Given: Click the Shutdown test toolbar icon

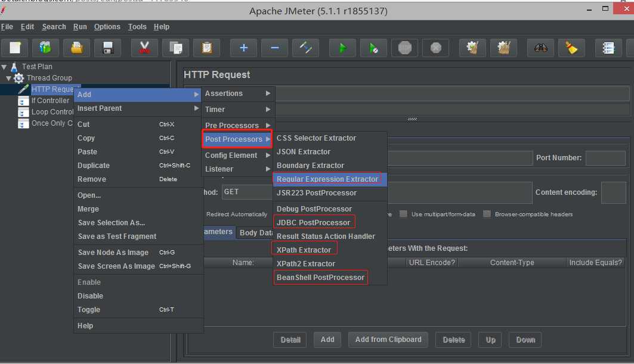Looking at the screenshot, I should pyautogui.click(x=436, y=48).
